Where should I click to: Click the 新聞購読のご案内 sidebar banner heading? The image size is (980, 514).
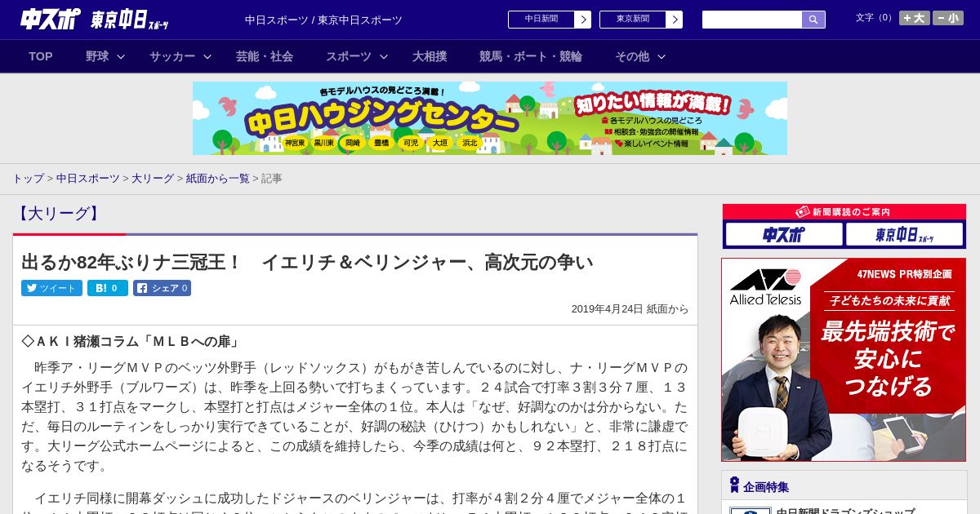tap(844, 211)
